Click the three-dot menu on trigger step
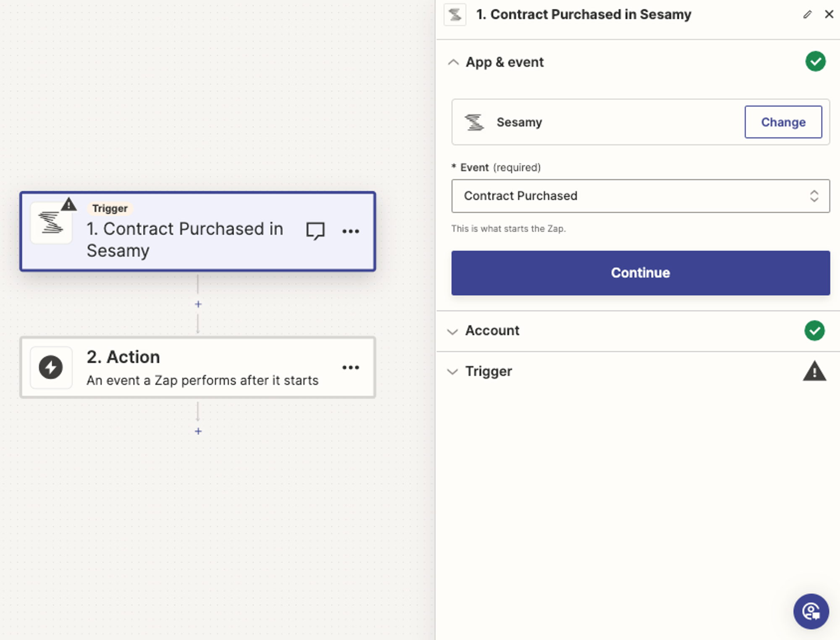 coord(352,231)
